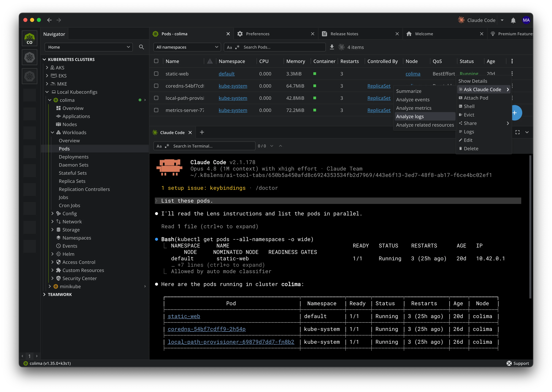Choose Analyze metrics from the submenu
Image resolution: width=552 pixels, height=392 pixels.
click(x=425, y=108)
